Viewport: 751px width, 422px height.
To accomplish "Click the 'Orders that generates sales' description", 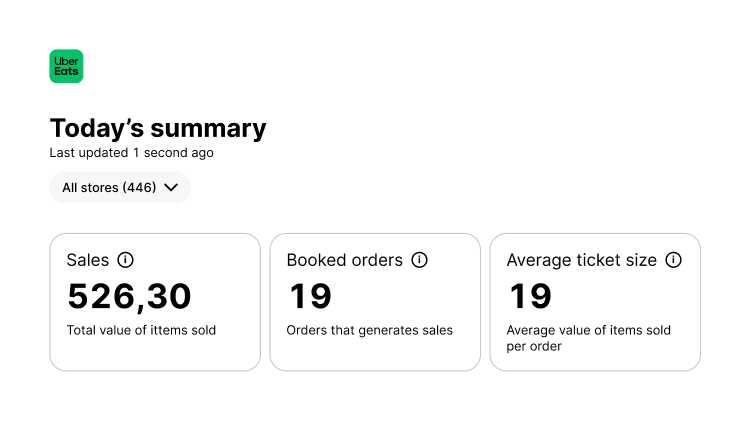I will click(x=369, y=330).
